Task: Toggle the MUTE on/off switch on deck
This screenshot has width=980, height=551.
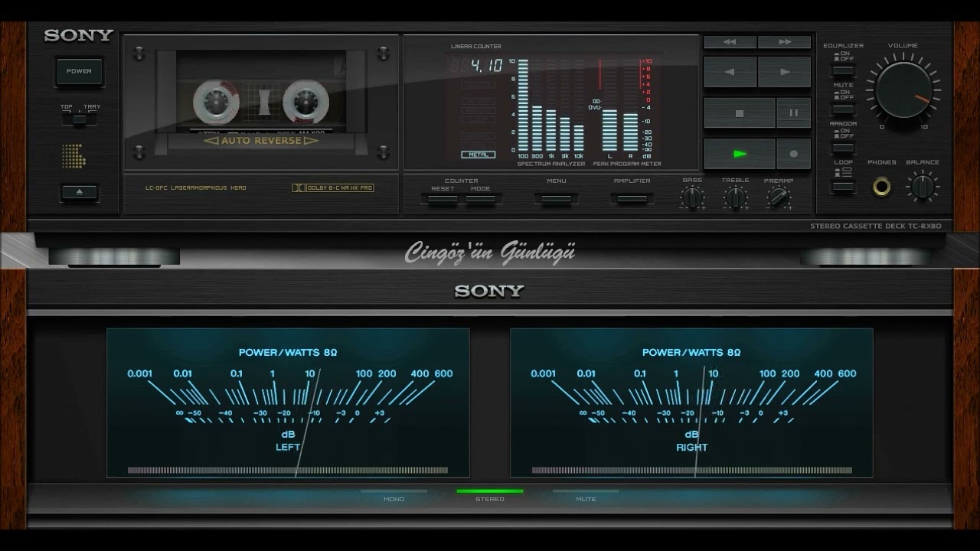Action: 843,109
